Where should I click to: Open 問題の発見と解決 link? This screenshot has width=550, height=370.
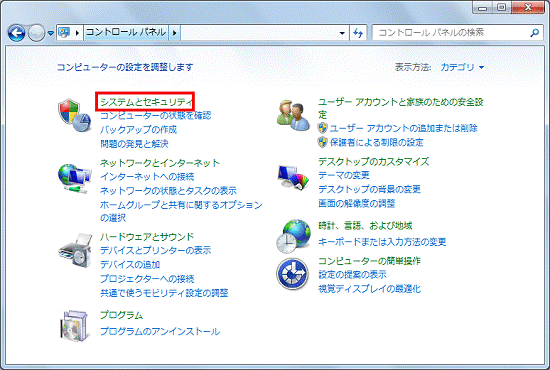(x=134, y=144)
